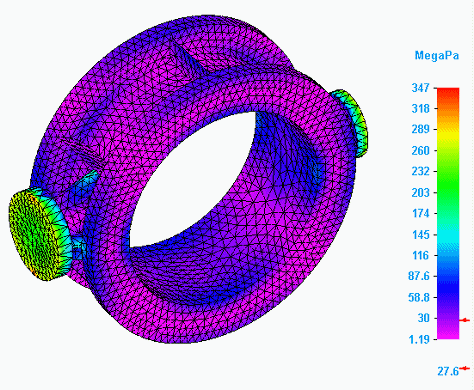474x390 pixels.
Task: Click the red arrow marker beside 30
Action: [465, 320]
